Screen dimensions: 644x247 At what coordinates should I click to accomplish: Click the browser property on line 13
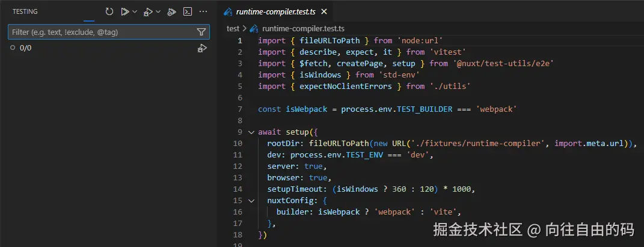(284, 178)
